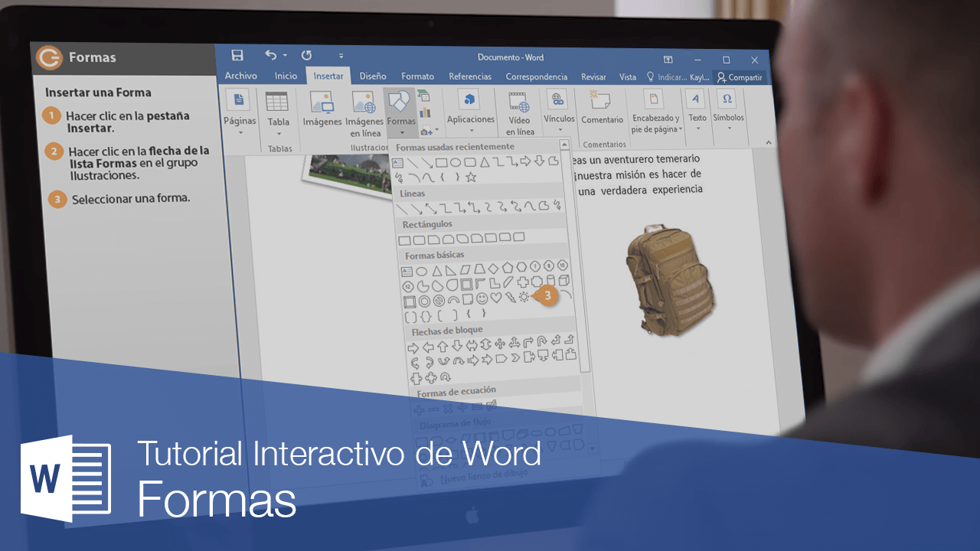
Task: Pick the right block arrow in Flechas de bloque
Action: tap(413, 347)
